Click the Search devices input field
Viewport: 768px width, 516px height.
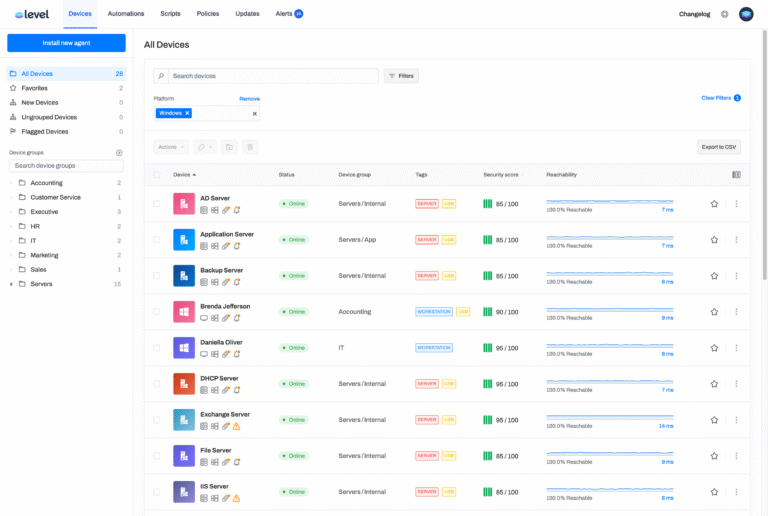pyautogui.click(x=272, y=76)
